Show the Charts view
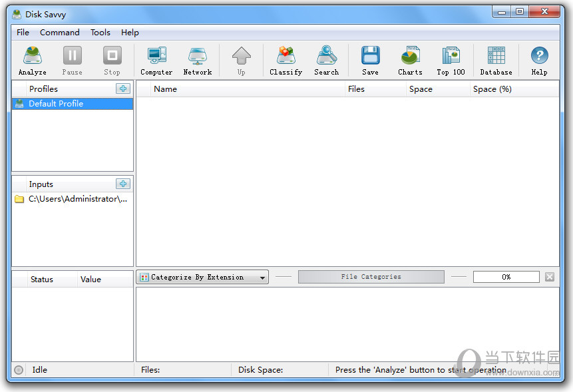Image resolution: width=573 pixels, height=392 pixels. pyautogui.click(x=410, y=60)
